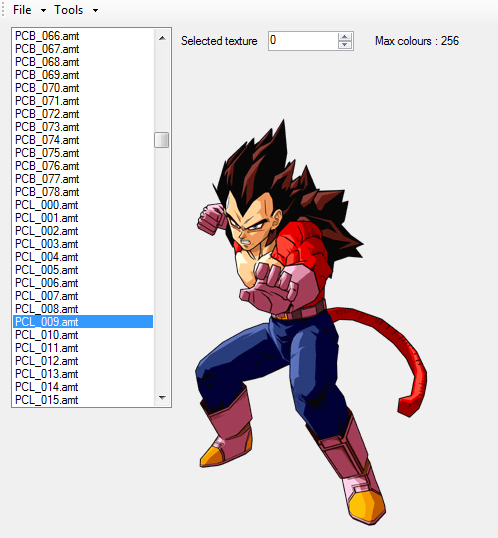
Task: Click the file list scroll-down arrow
Action: 162,398
